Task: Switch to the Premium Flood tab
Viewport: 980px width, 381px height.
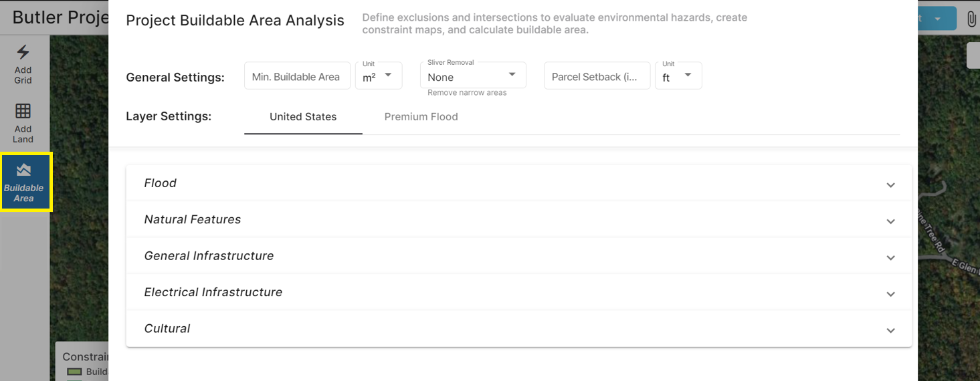Action: point(421,117)
